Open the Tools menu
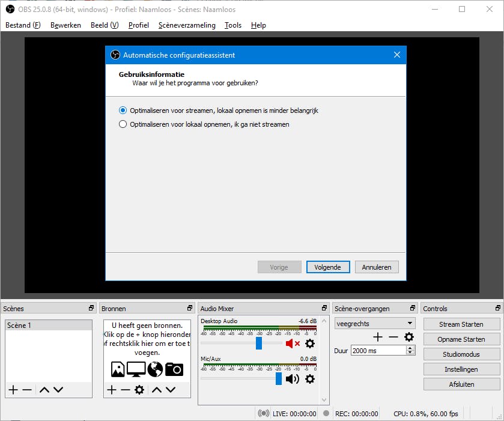This screenshot has width=504, height=421. pos(232,25)
